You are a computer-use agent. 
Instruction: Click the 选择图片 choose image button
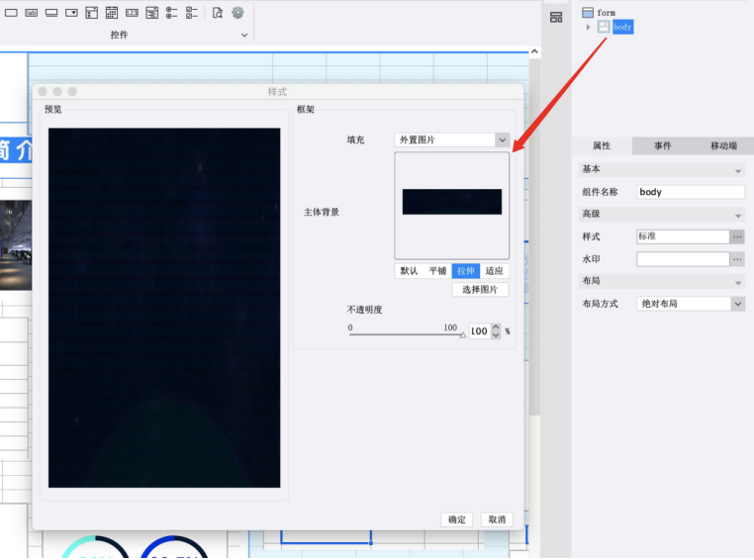tap(480, 289)
